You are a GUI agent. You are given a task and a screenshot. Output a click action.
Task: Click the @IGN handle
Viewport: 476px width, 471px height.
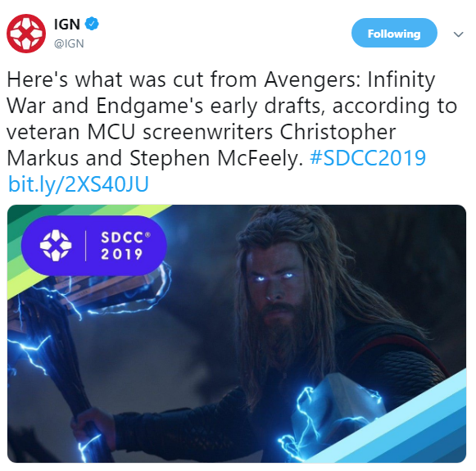pyautogui.click(x=69, y=43)
